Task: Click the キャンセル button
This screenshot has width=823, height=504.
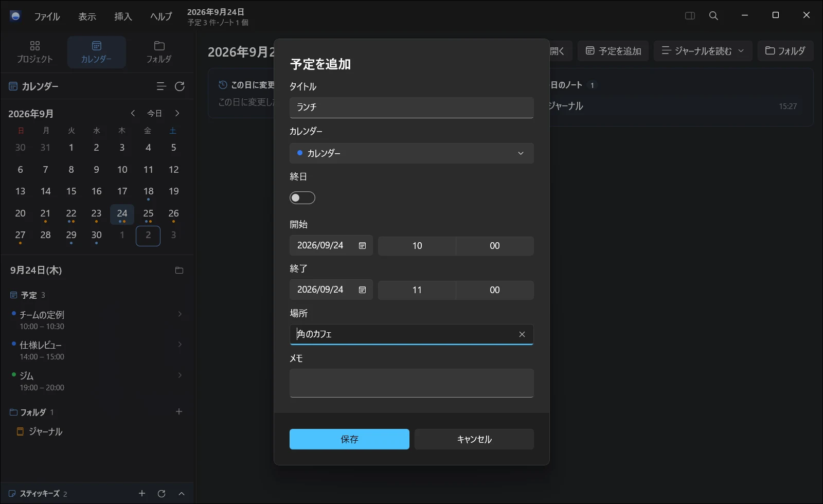Action: tap(474, 439)
